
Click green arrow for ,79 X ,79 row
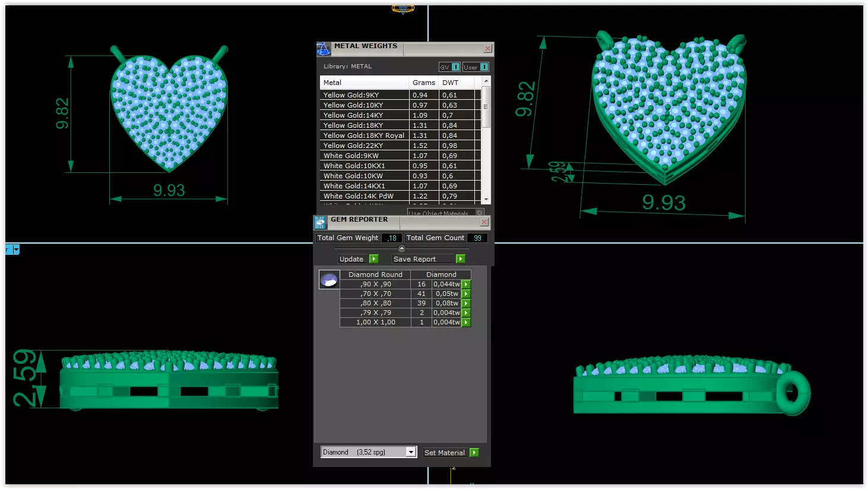click(467, 313)
